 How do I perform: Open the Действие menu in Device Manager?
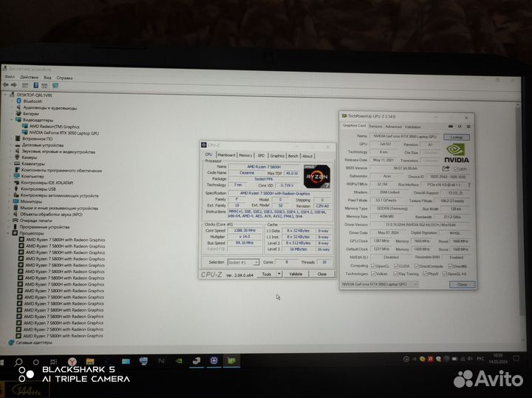(29, 77)
